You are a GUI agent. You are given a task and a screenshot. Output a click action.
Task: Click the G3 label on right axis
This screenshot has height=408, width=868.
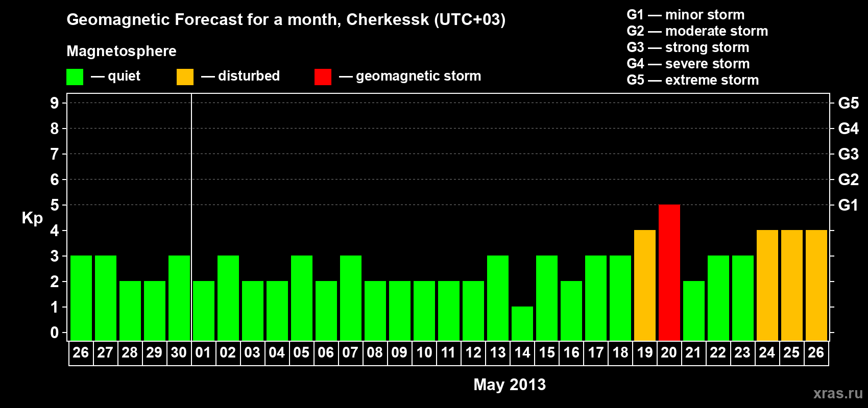tap(849, 154)
